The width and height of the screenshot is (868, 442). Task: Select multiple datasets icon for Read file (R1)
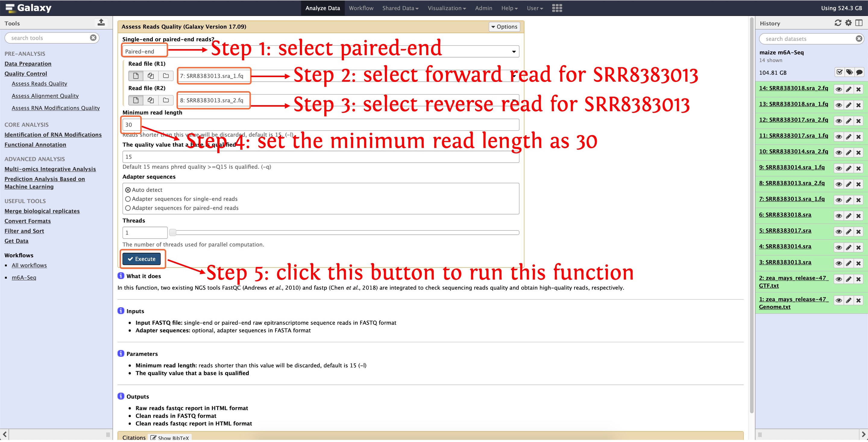151,76
